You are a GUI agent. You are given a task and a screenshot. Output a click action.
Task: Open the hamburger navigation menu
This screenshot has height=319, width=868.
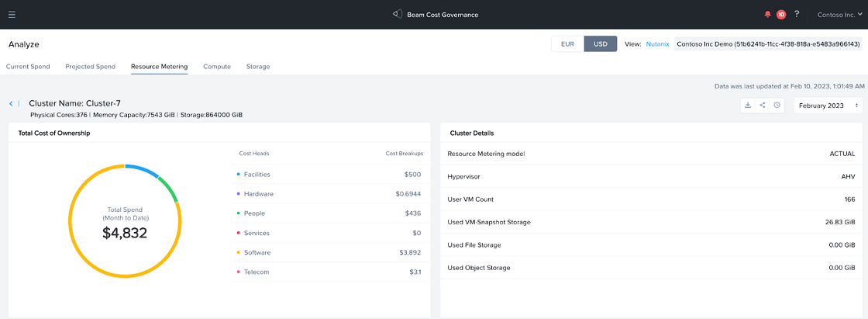point(12,15)
